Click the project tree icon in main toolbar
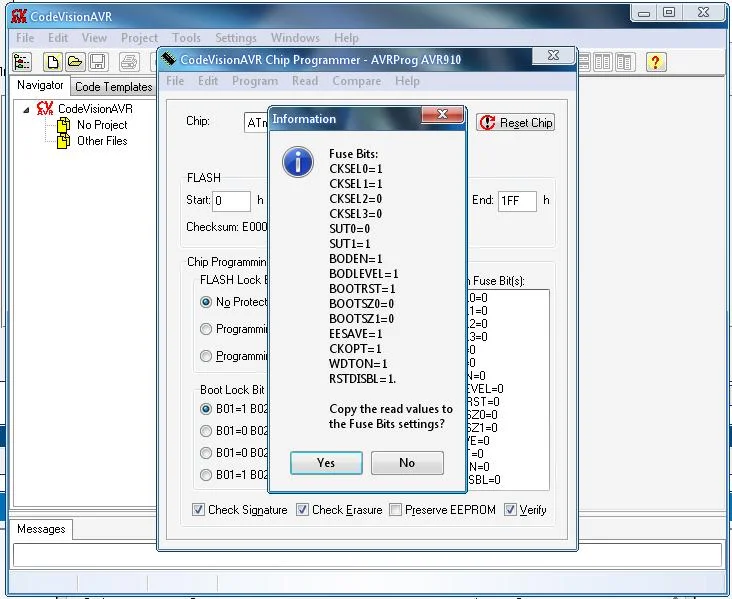The width and height of the screenshot is (732, 599). point(21,62)
